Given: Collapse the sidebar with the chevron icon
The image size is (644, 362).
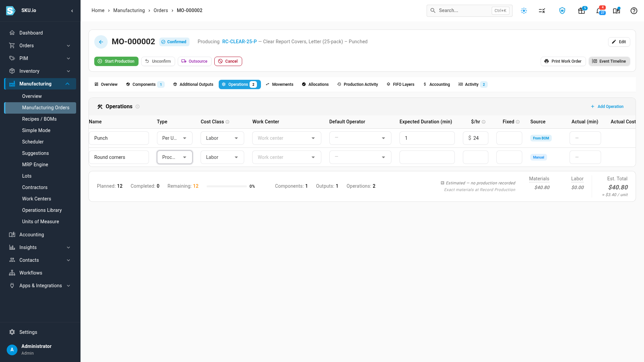Looking at the screenshot, I should point(72,11).
